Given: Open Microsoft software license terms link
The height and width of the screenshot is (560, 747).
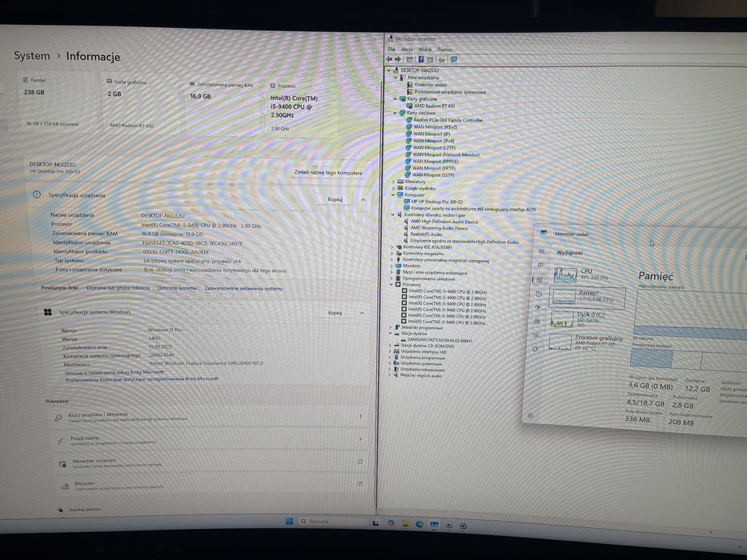Looking at the screenshot, I should tap(142, 379).
